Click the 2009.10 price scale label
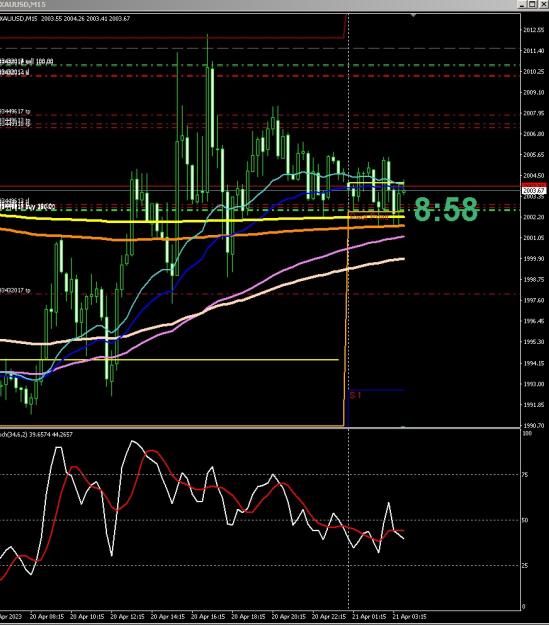 pyautogui.click(x=534, y=92)
